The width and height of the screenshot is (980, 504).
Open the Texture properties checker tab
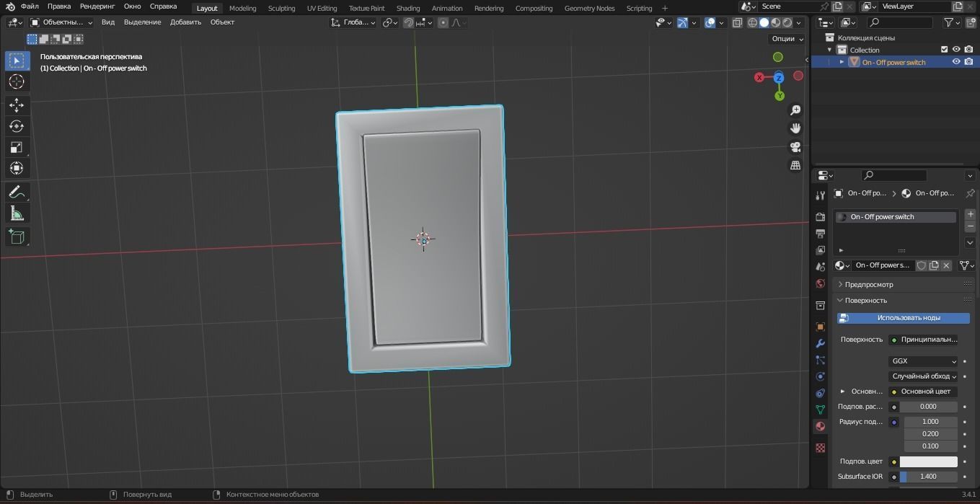(820, 448)
